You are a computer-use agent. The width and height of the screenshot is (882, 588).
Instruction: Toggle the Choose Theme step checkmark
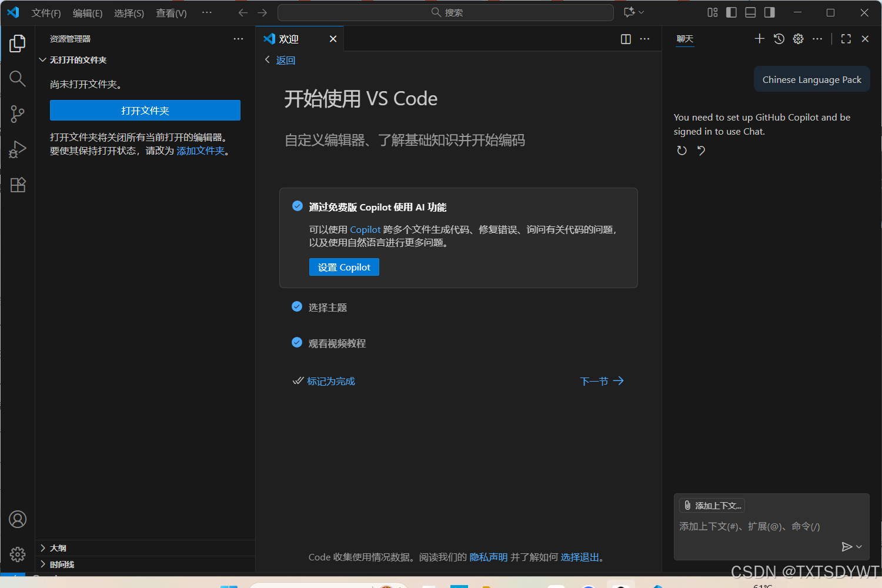(x=297, y=306)
